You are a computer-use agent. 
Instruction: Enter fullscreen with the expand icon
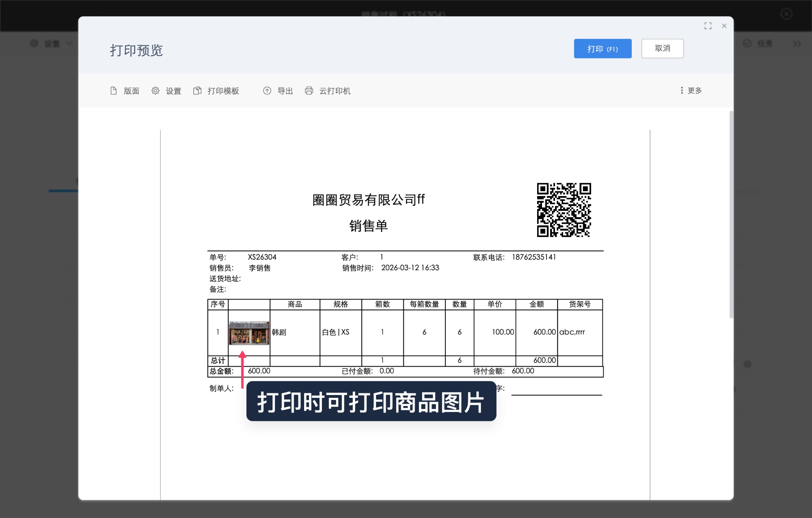coord(708,26)
